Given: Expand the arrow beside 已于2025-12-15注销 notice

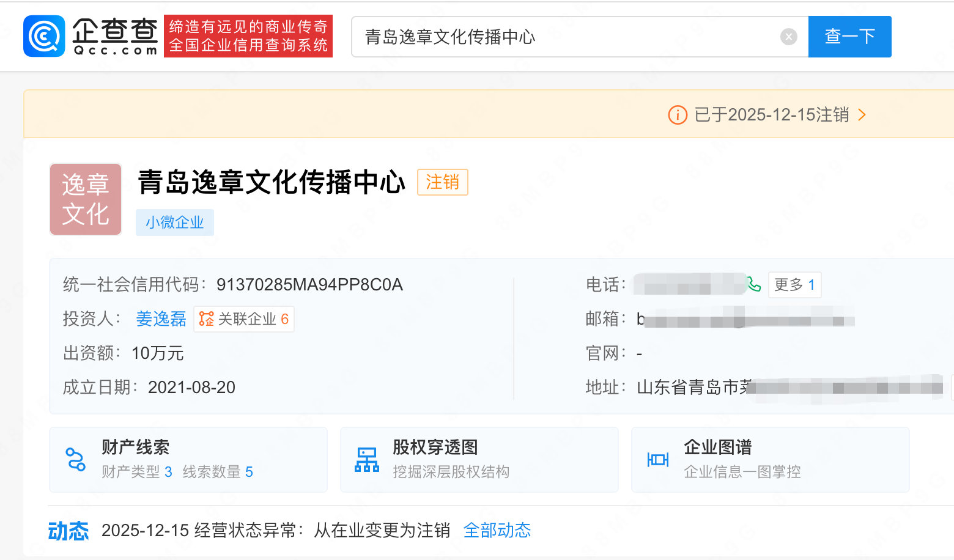Looking at the screenshot, I should click(862, 114).
